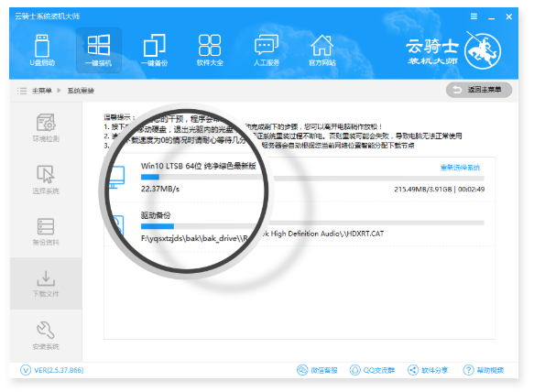Image resolution: width=534 pixels, height=392 pixels.
Task: Open the 人工服务 support chat
Action: (x=267, y=50)
